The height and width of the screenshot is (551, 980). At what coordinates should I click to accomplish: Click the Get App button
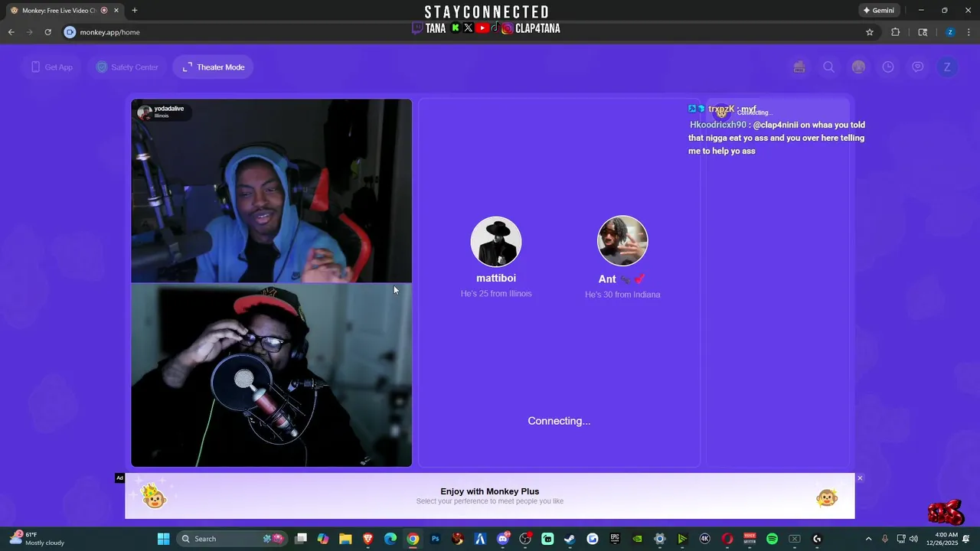[x=51, y=67]
